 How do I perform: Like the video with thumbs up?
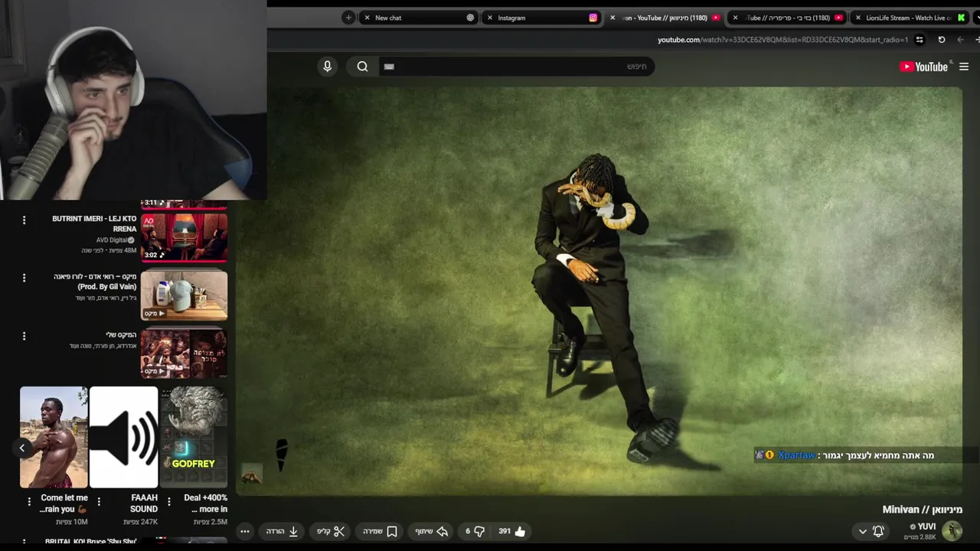tap(512, 531)
